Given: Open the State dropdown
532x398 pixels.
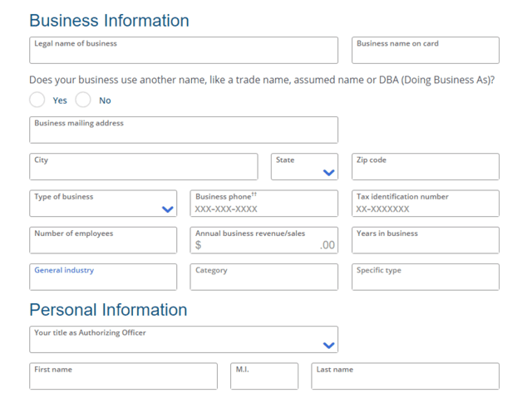Looking at the screenshot, I should click(304, 166).
